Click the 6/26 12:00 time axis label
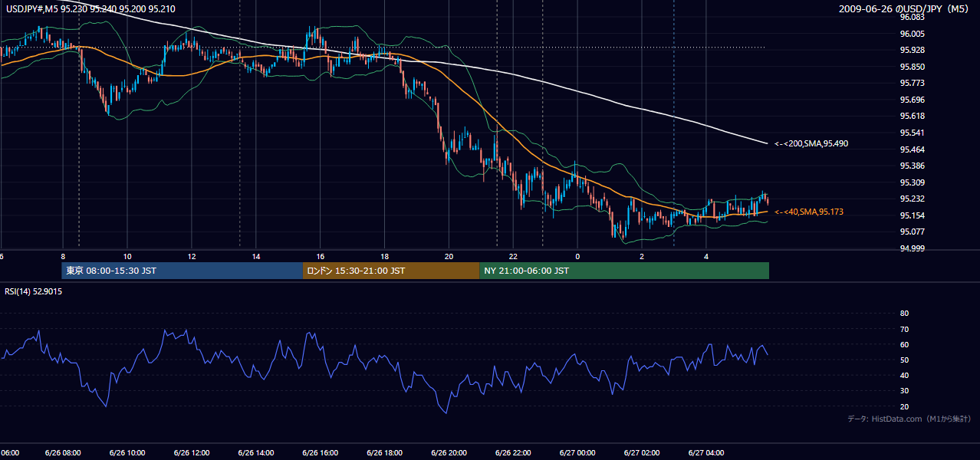The height and width of the screenshot is (460, 980). tap(191, 452)
